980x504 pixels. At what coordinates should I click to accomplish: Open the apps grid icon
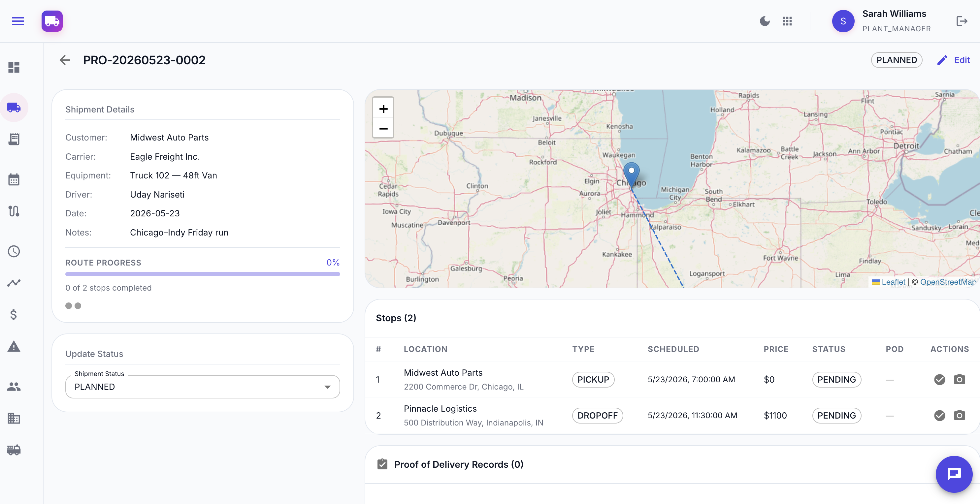pyautogui.click(x=787, y=21)
